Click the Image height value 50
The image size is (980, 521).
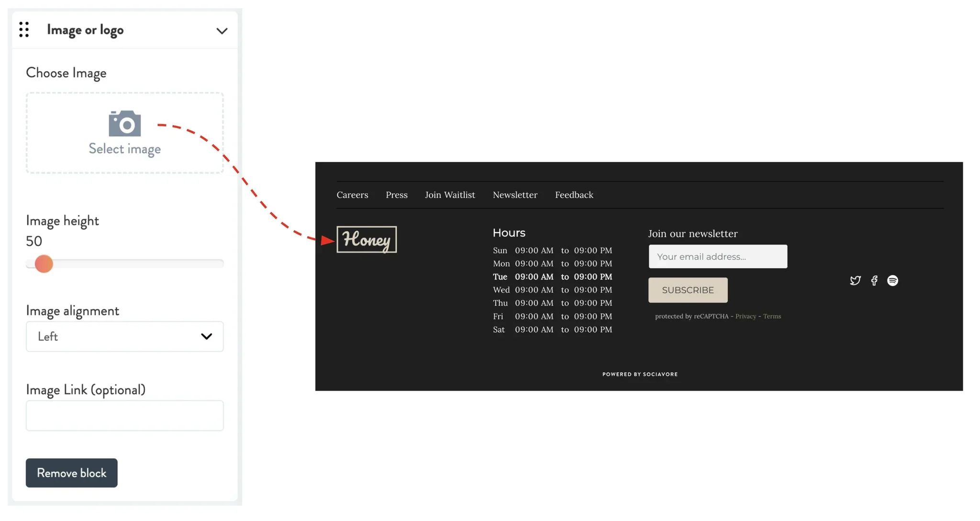pyautogui.click(x=34, y=241)
